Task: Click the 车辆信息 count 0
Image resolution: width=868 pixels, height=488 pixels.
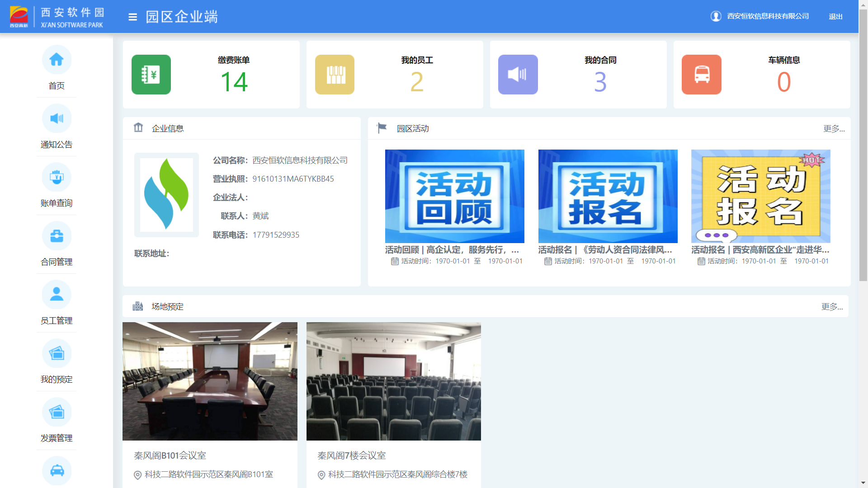Action: 784,82
